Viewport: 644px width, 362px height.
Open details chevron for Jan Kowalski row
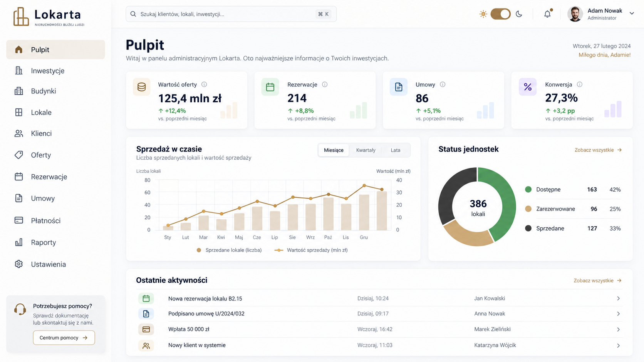click(x=618, y=299)
